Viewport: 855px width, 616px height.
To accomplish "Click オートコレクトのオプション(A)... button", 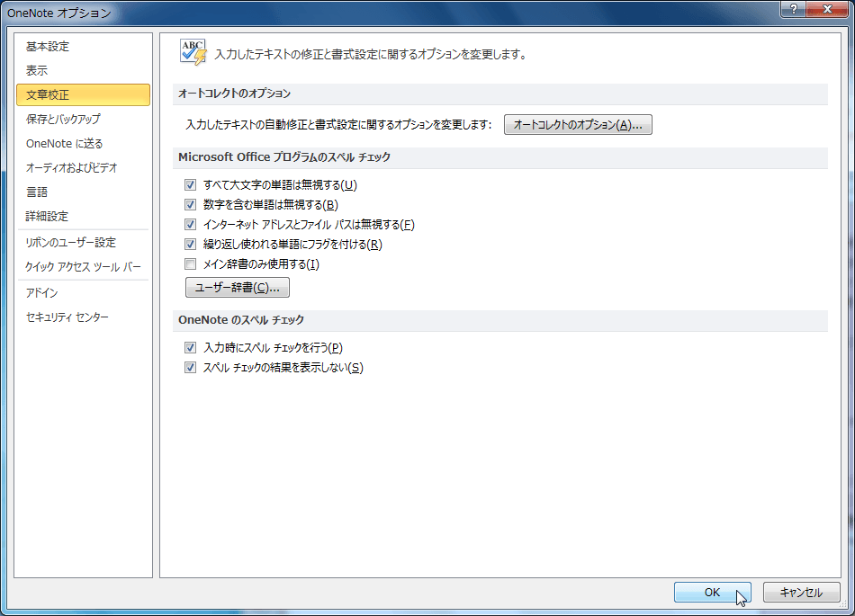I will click(578, 125).
